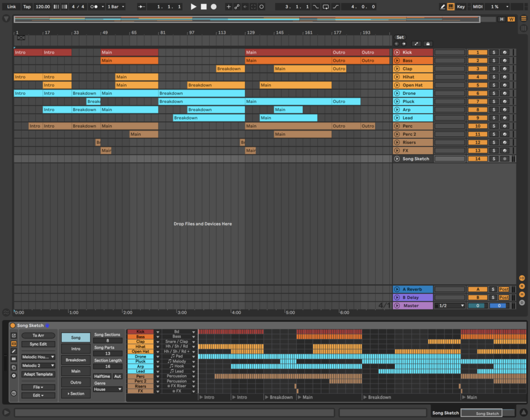Click the Sync Edit button
Image resolution: width=530 pixels, height=420 pixels.
coord(38,344)
